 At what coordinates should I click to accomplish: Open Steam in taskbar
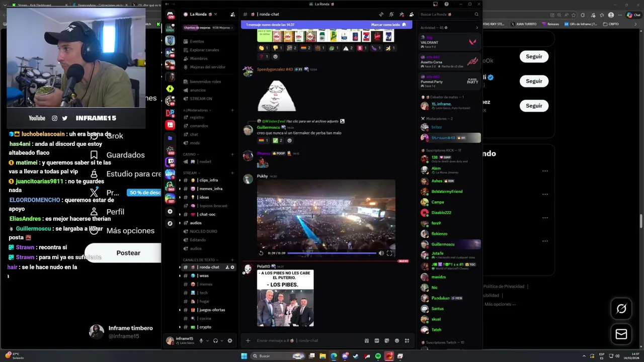[356, 356]
